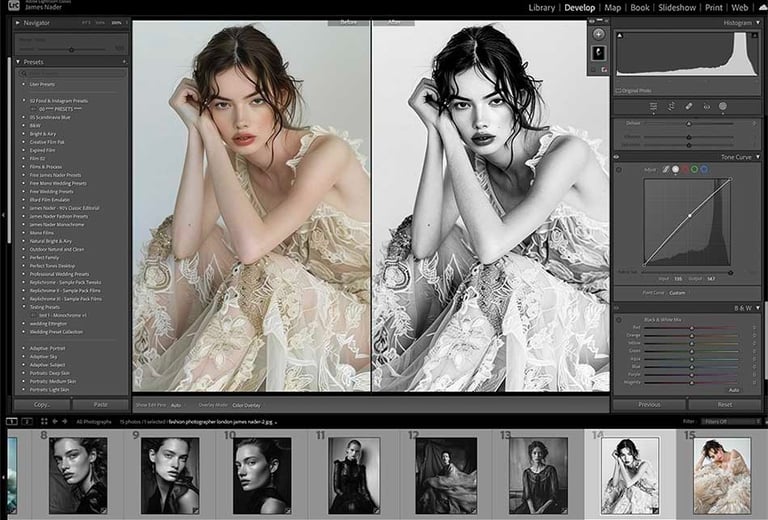
Task: Collapse the B & W panel triangle
Action: click(x=758, y=308)
